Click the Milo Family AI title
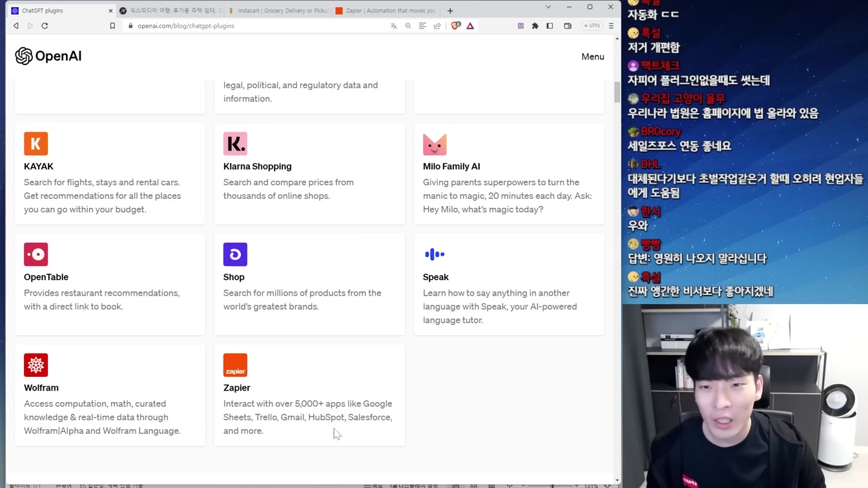 tap(451, 167)
